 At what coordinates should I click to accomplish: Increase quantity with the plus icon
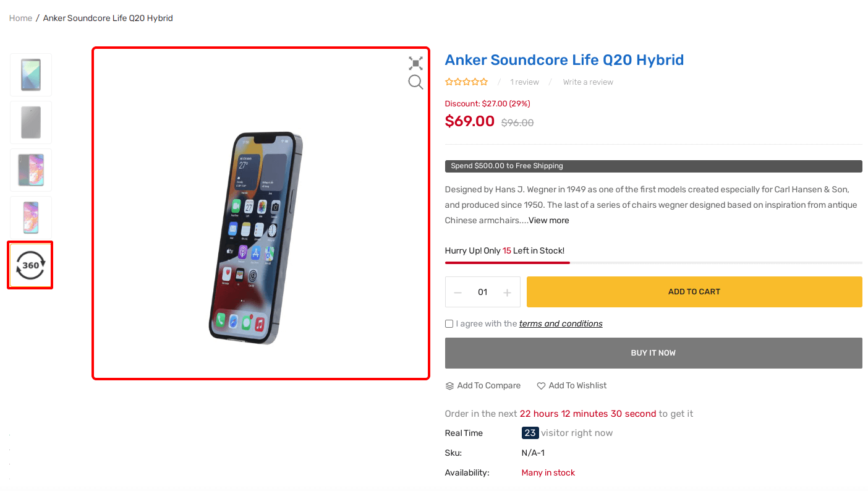tap(507, 292)
